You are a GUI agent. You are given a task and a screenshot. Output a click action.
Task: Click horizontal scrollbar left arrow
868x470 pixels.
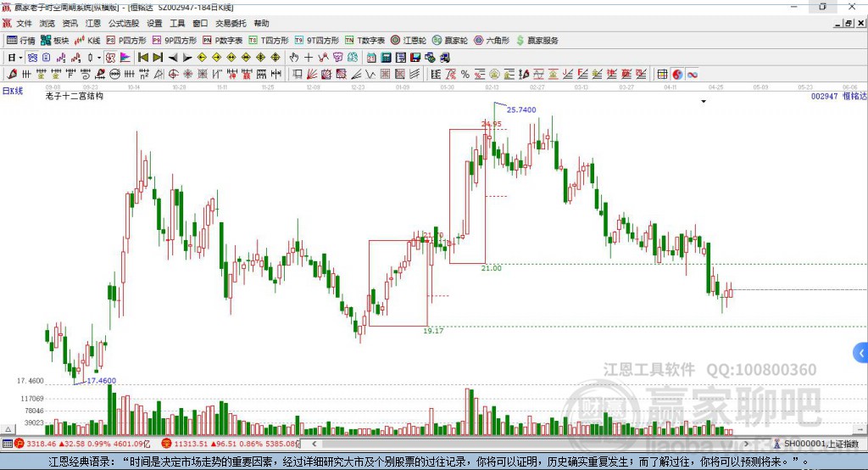[x=314, y=444]
